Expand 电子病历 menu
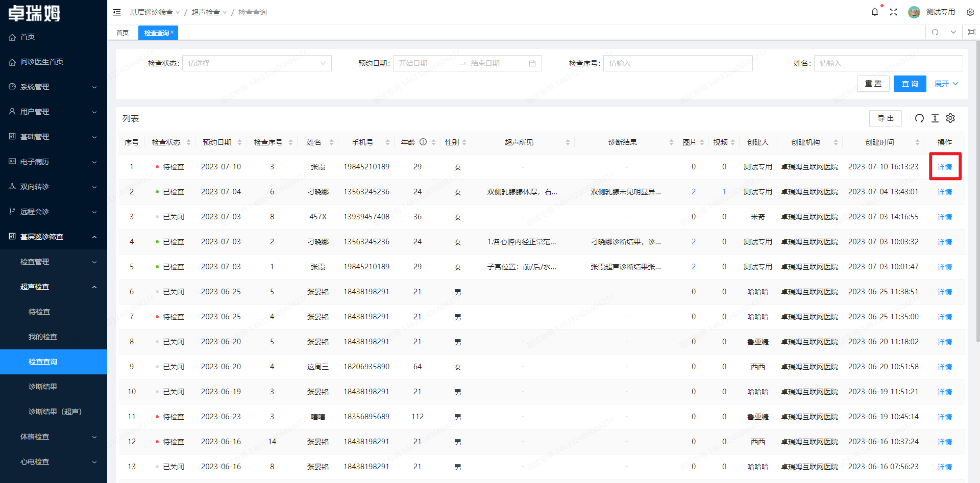 54,162
